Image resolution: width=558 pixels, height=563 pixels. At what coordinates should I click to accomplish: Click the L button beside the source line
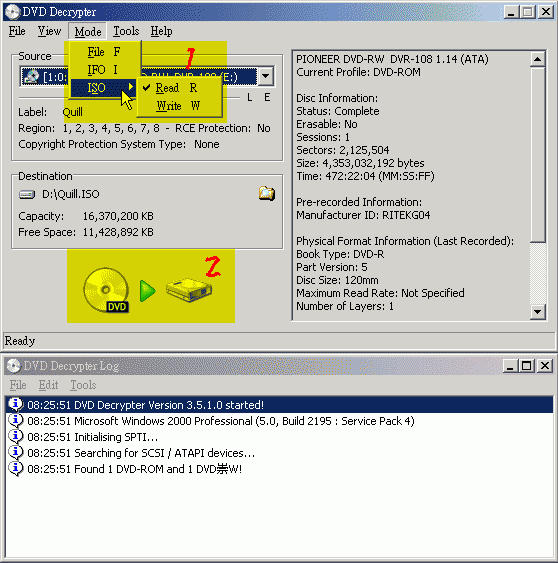click(x=250, y=97)
